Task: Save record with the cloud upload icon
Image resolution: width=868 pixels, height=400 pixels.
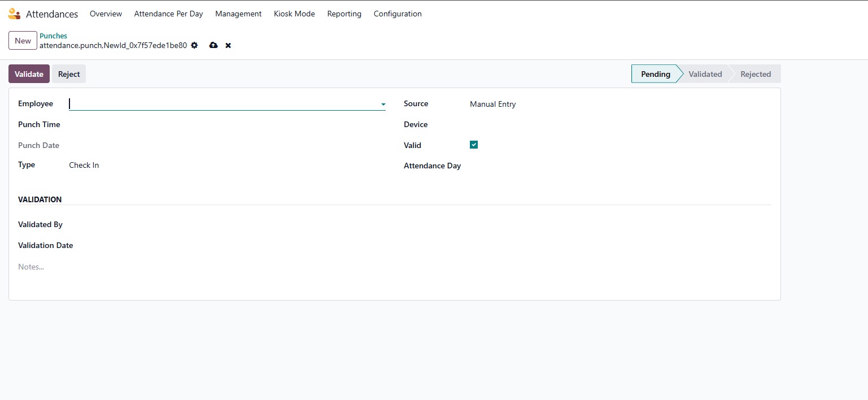Action: tap(213, 45)
